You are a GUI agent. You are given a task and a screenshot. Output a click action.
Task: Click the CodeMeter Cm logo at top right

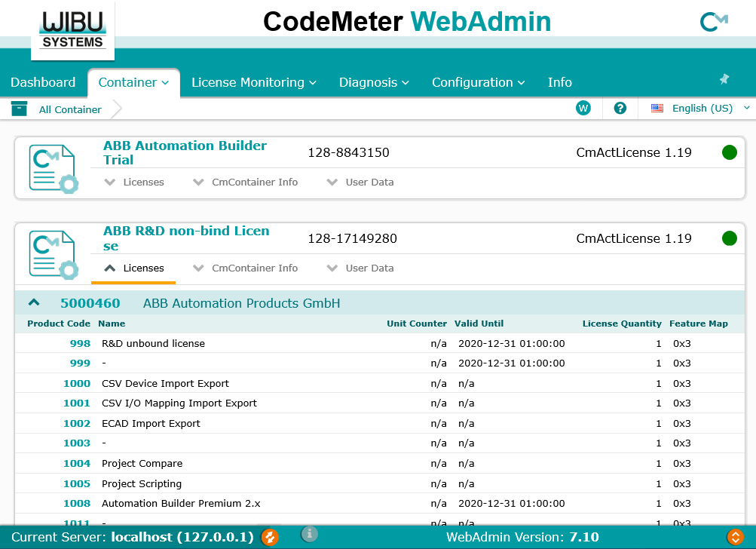714,22
